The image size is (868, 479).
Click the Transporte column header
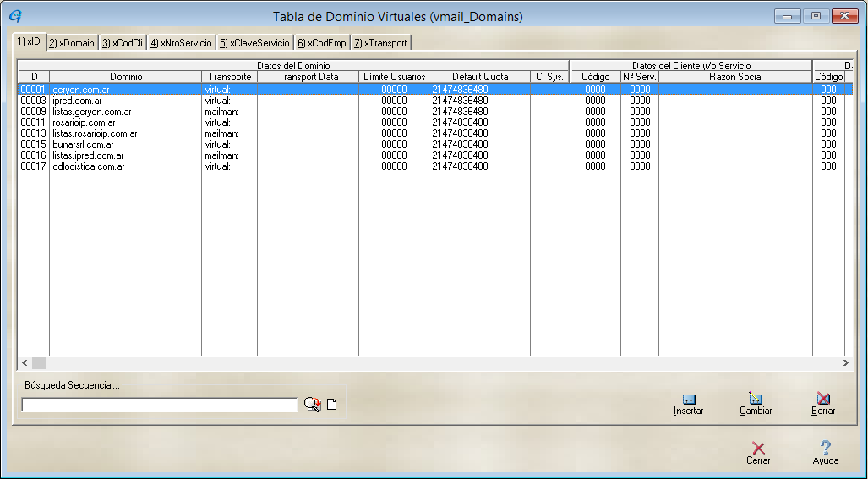[230, 77]
